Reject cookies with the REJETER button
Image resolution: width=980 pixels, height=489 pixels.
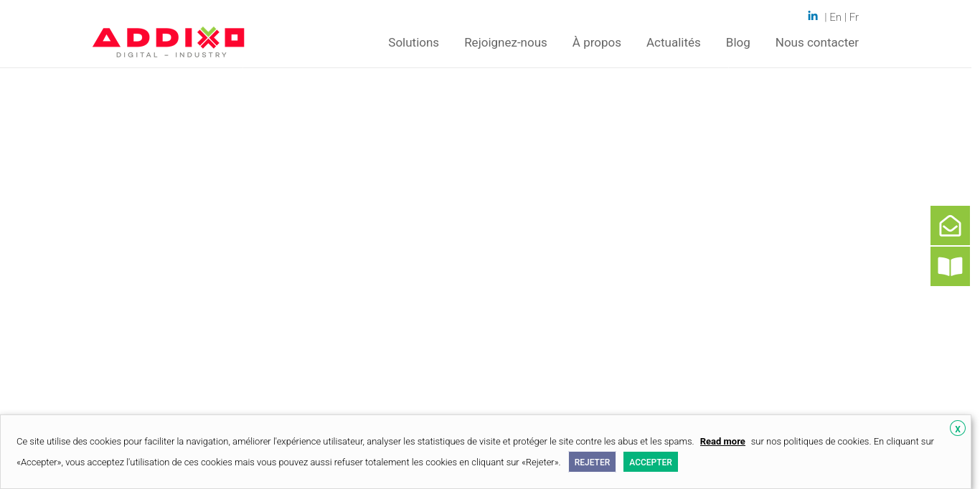(x=592, y=462)
